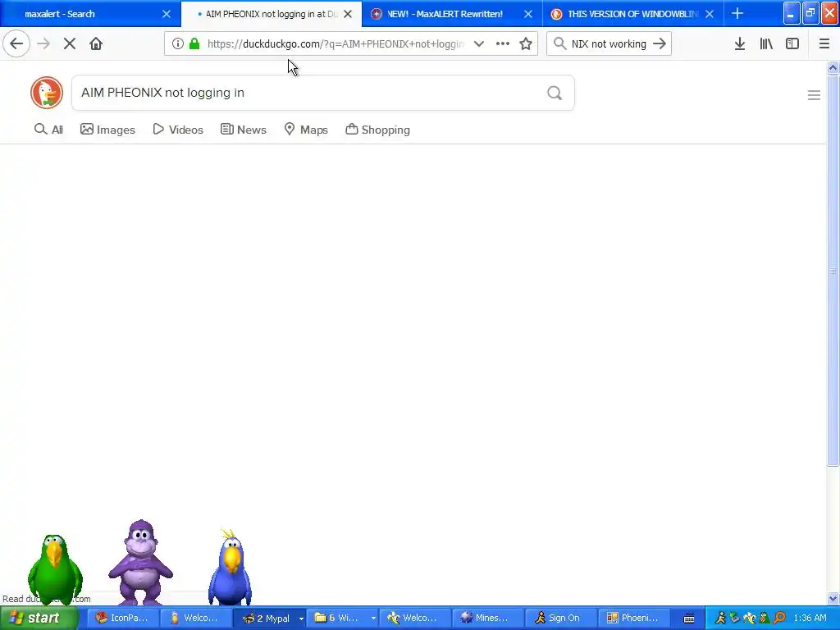This screenshot has height=630, width=840.
Task: Submit the browser search box arrow
Action: [660, 44]
